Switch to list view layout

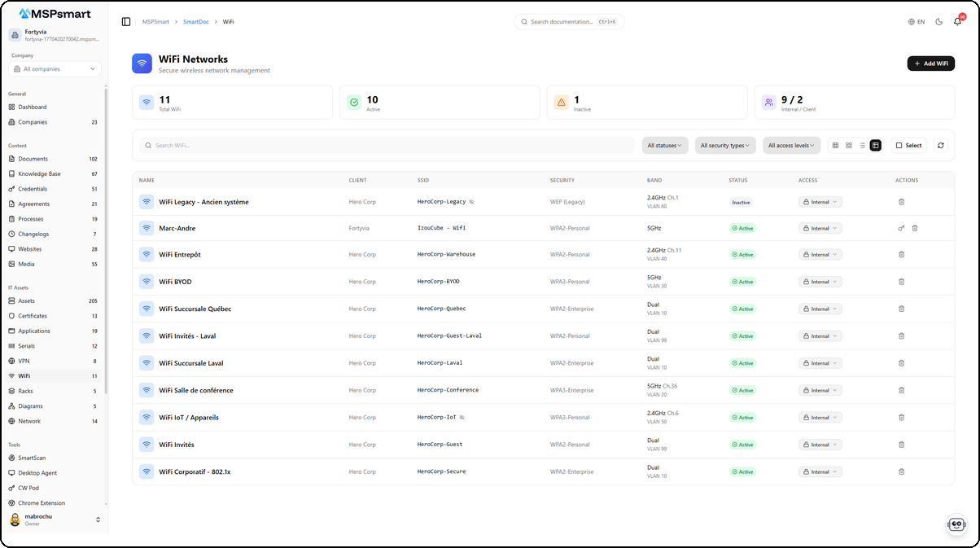pos(863,145)
